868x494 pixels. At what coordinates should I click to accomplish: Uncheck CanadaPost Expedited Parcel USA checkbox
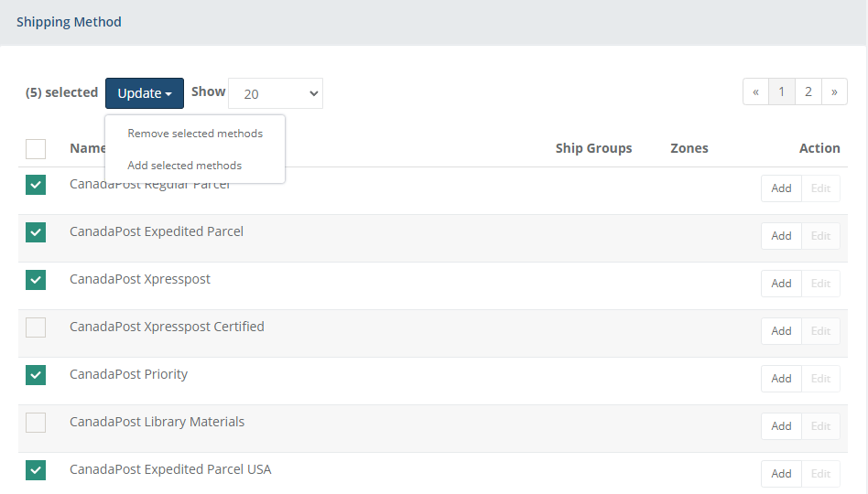pyautogui.click(x=36, y=470)
